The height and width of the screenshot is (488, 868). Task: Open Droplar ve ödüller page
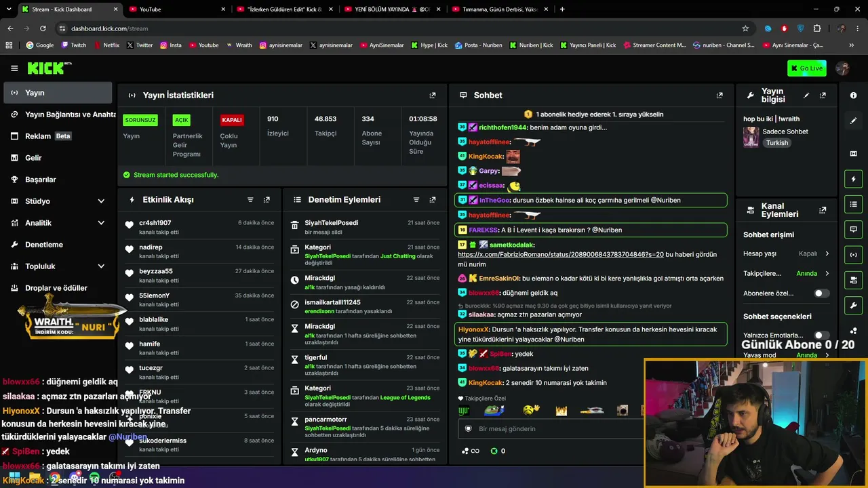click(58, 288)
